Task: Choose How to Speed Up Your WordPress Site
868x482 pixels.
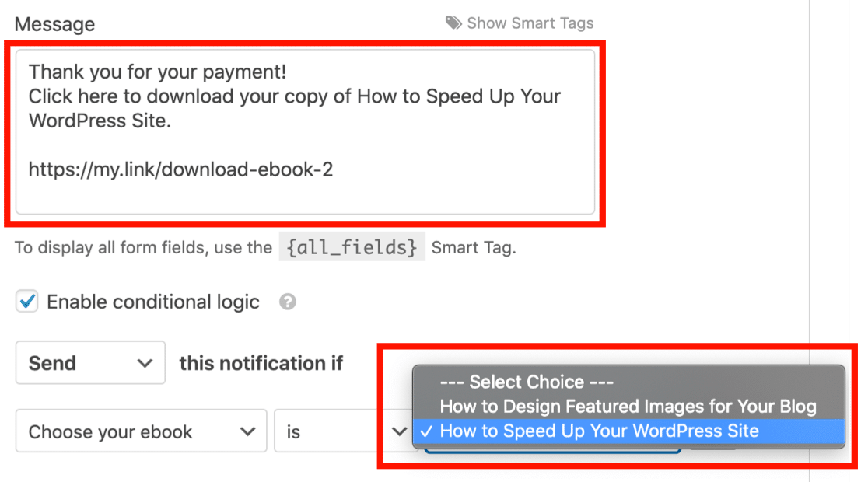Action: [628, 431]
